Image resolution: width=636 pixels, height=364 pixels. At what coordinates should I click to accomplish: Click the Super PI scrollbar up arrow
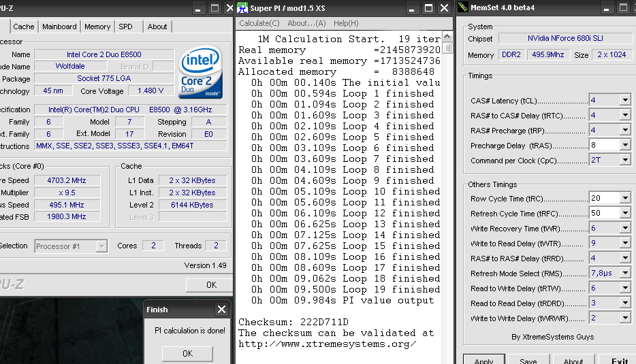tap(447, 37)
